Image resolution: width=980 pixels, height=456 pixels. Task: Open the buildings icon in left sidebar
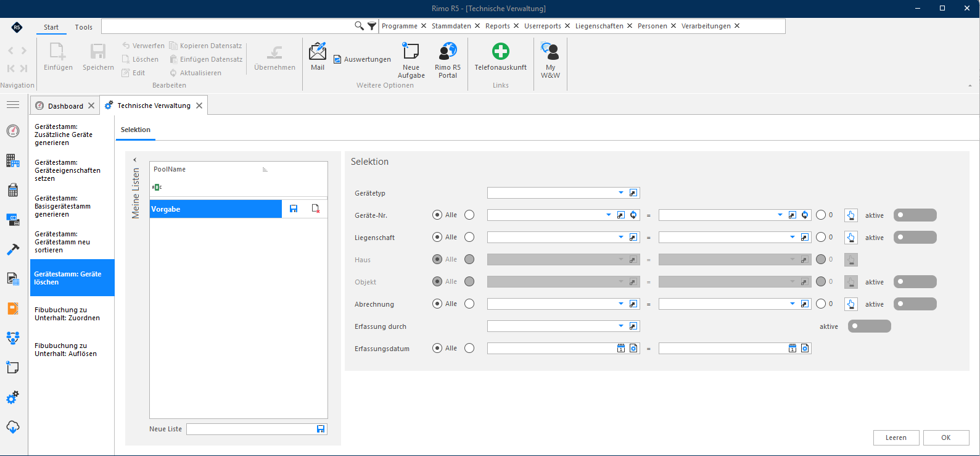[x=13, y=160]
